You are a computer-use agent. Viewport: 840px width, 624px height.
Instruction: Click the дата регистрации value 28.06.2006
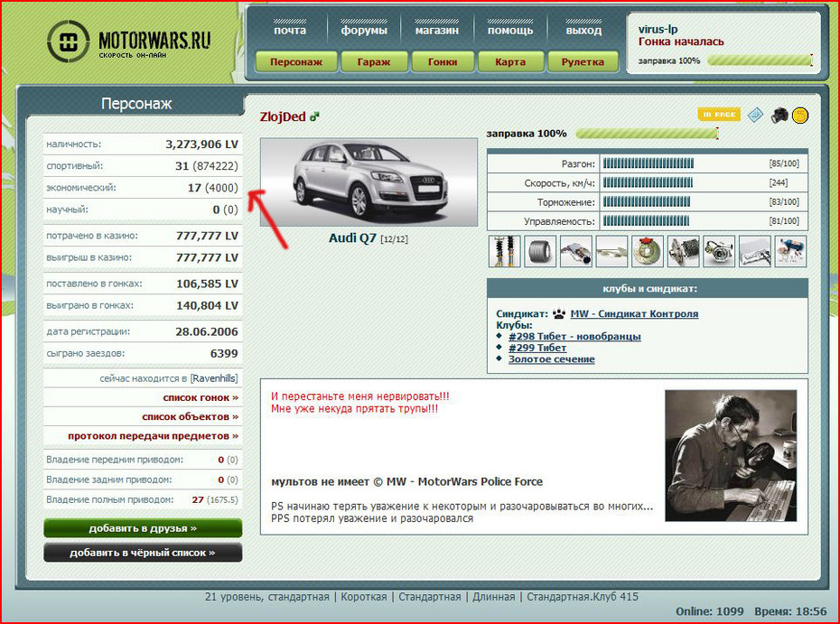coord(206,331)
